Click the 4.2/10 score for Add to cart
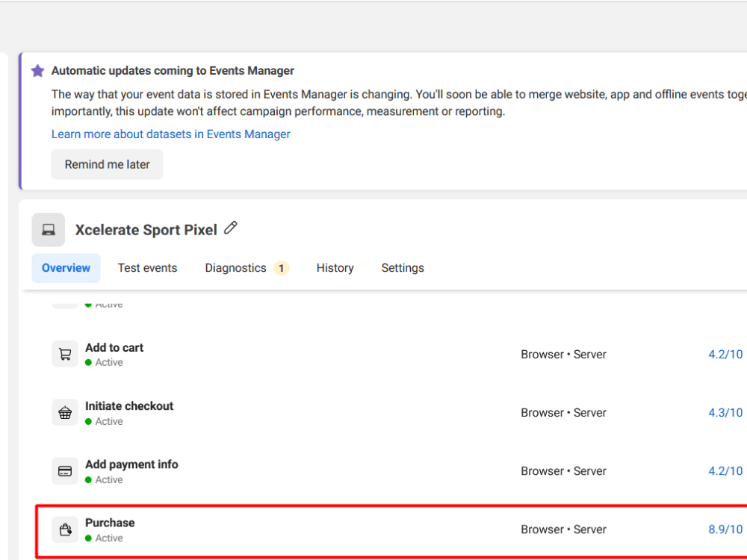The width and height of the screenshot is (747, 560). [x=724, y=354]
